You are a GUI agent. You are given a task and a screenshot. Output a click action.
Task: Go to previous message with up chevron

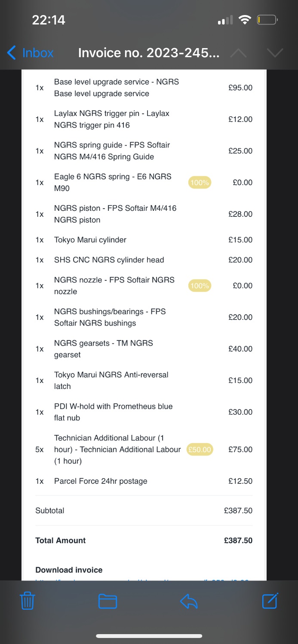[239, 53]
